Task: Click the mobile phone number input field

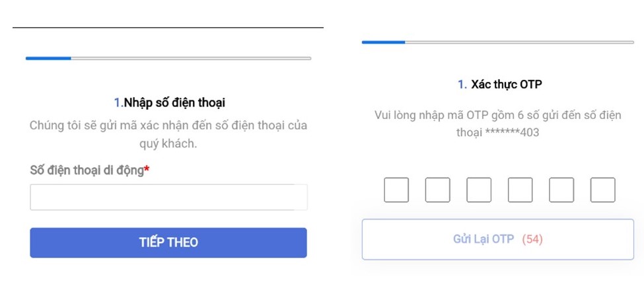Action: click(x=168, y=197)
